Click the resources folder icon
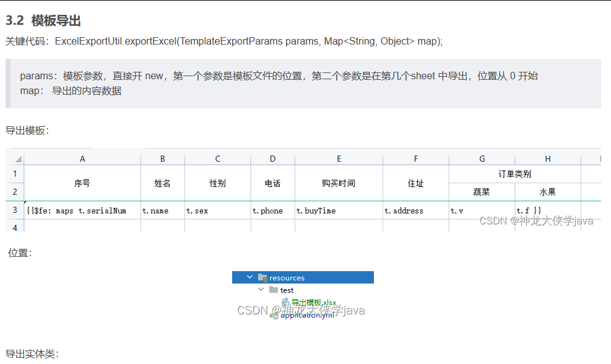The height and width of the screenshot is (364, 611). (x=262, y=278)
